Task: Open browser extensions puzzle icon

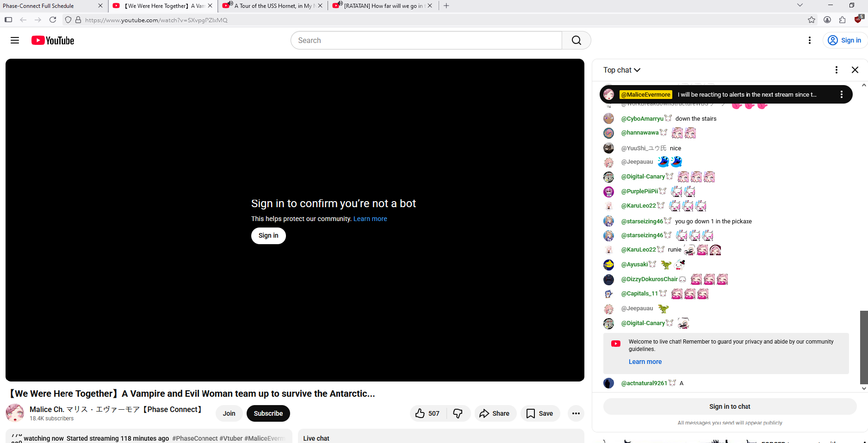Action: coord(842,20)
